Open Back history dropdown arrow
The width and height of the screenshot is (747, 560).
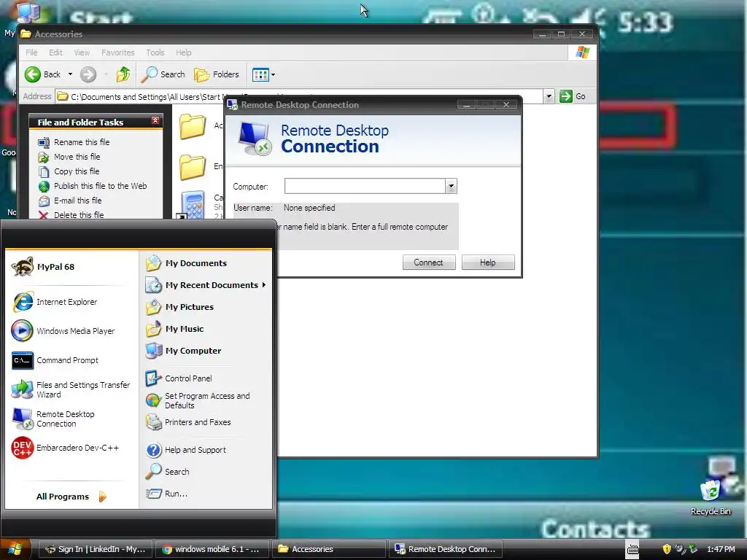click(x=70, y=74)
